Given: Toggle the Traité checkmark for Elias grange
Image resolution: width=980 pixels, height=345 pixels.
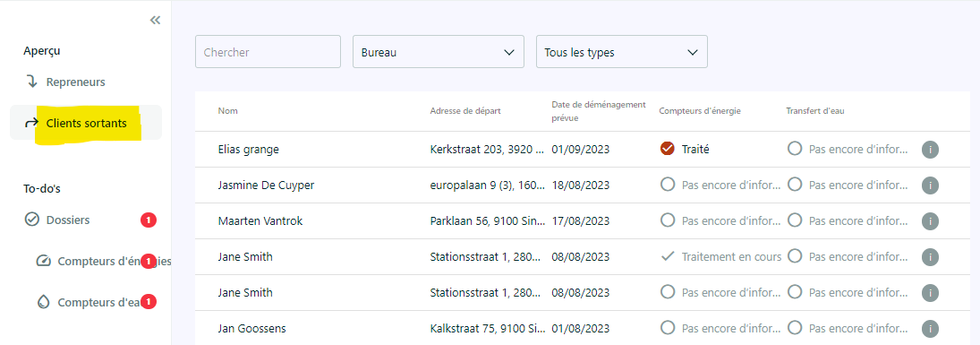Looking at the screenshot, I should (668, 149).
